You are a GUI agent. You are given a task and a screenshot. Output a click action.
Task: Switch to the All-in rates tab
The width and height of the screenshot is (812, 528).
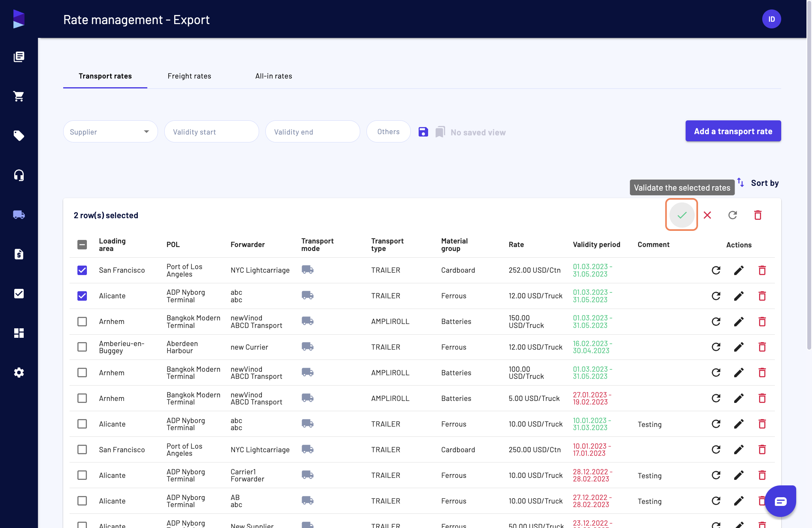[x=274, y=76]
